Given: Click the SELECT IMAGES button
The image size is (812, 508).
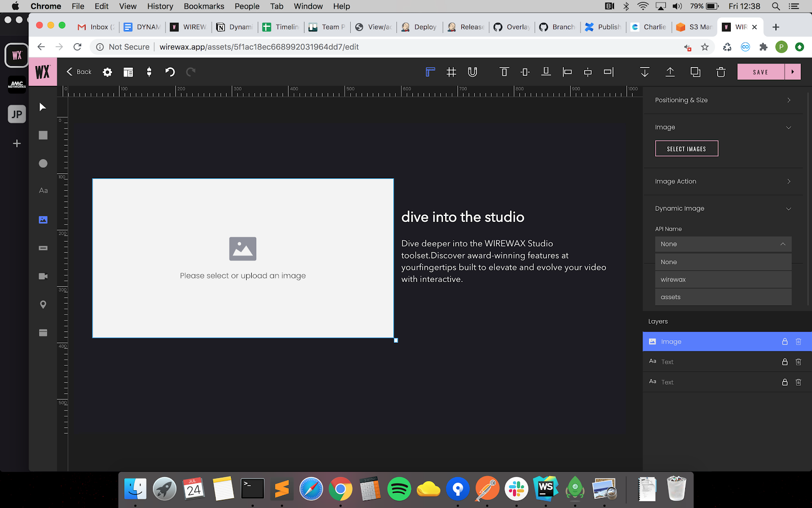Looking at the screenshot, I should coord(686,149).
